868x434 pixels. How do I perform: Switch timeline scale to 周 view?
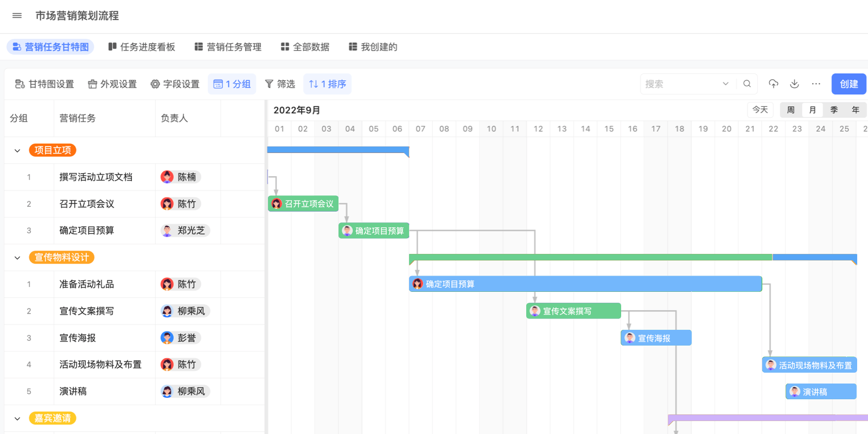pyautogui.click(x=791, y=110)
